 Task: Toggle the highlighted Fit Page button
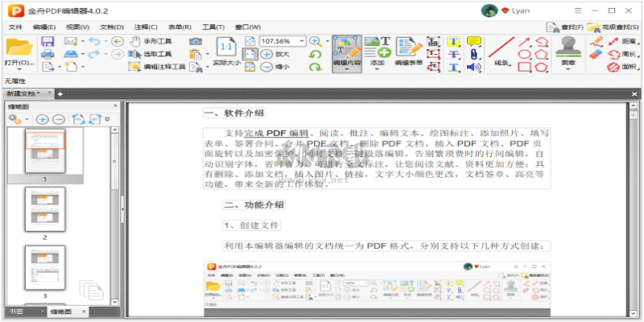250,54
